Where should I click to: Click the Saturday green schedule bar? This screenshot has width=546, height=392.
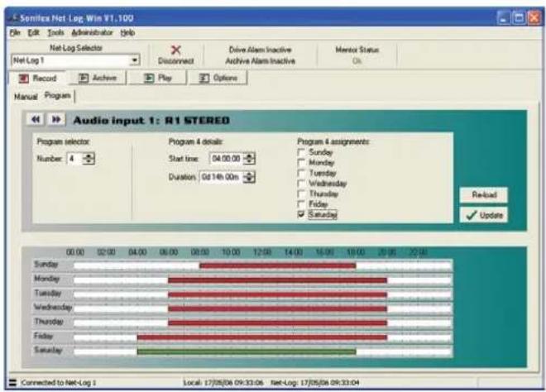[x=247, y=351]
